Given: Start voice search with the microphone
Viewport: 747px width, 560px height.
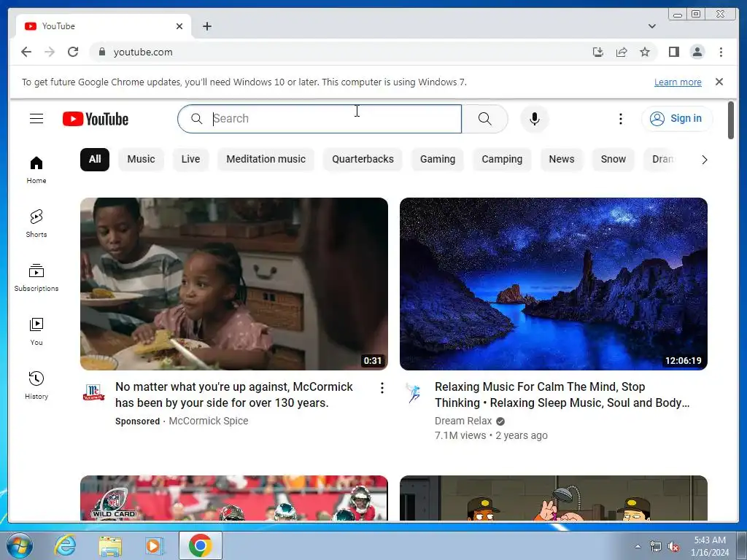Looking at the screenshot, I should click(535, 119).
